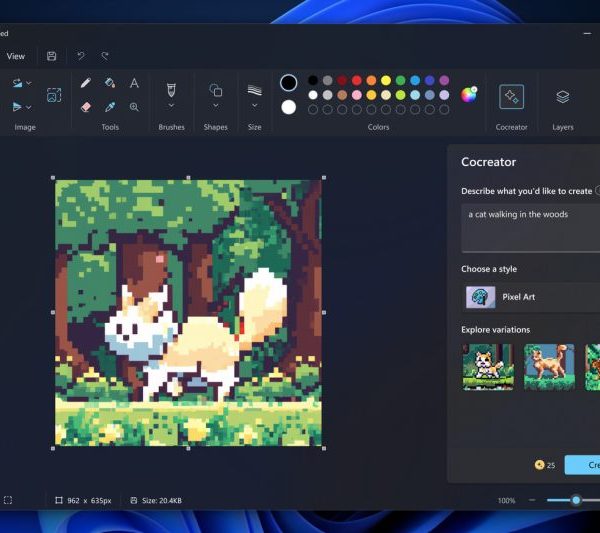
Task: Select secondary Color 2 white circle
Action: pos(289,107)
